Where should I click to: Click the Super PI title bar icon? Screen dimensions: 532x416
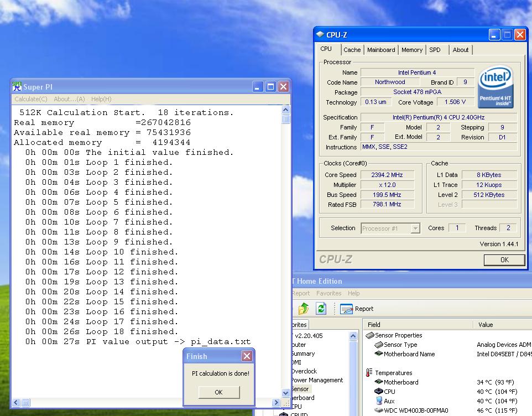17,86
